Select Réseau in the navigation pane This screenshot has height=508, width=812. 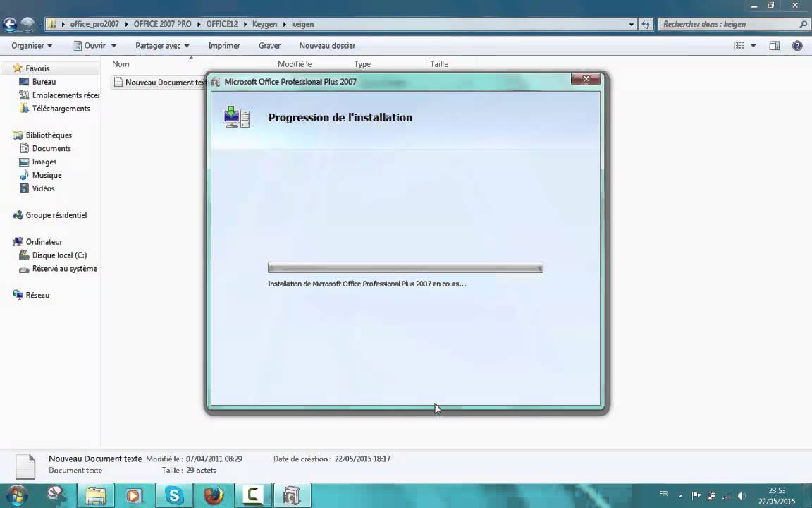(37, 296)
